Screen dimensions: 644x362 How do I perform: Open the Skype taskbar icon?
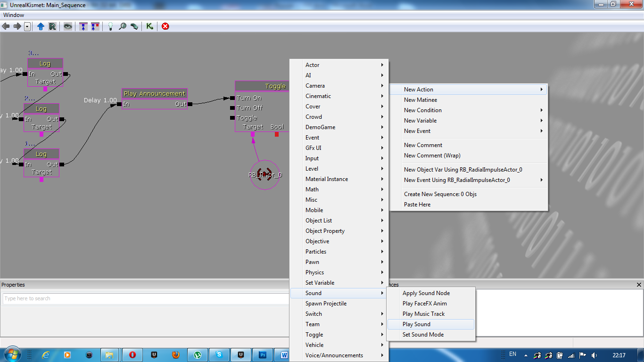[x=219, y=355]
